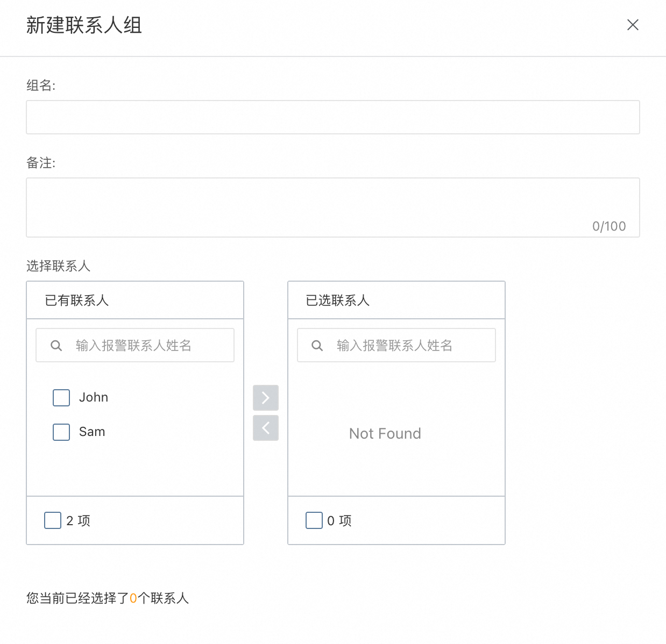Click search icon in 已有联系人 panel
This screenshot has width=666, height=644.
[x=56, y=346]
